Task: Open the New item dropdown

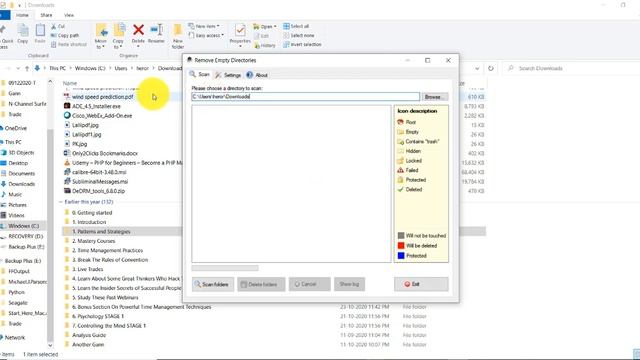Action: pos(204,26)
